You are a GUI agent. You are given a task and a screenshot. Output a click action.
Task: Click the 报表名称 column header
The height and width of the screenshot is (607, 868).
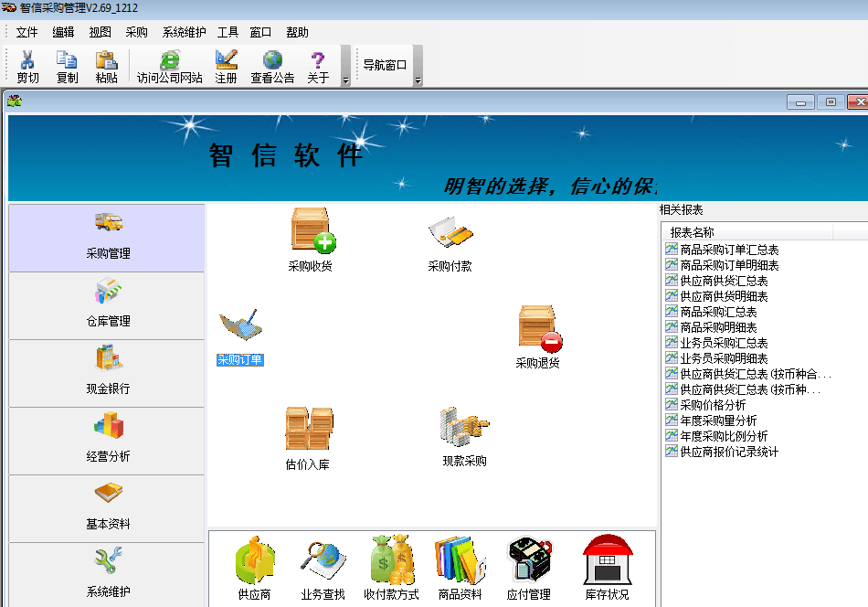point(747,232)
